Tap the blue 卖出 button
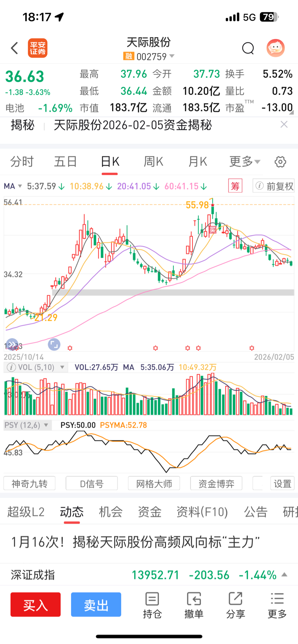This screenshot has width=298, height=644. 96,604
